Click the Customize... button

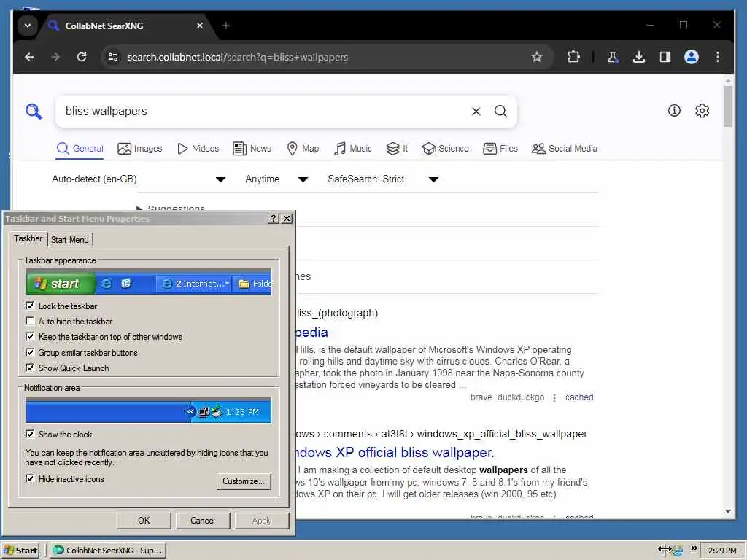pyautogui.click(x=244, y=481)
